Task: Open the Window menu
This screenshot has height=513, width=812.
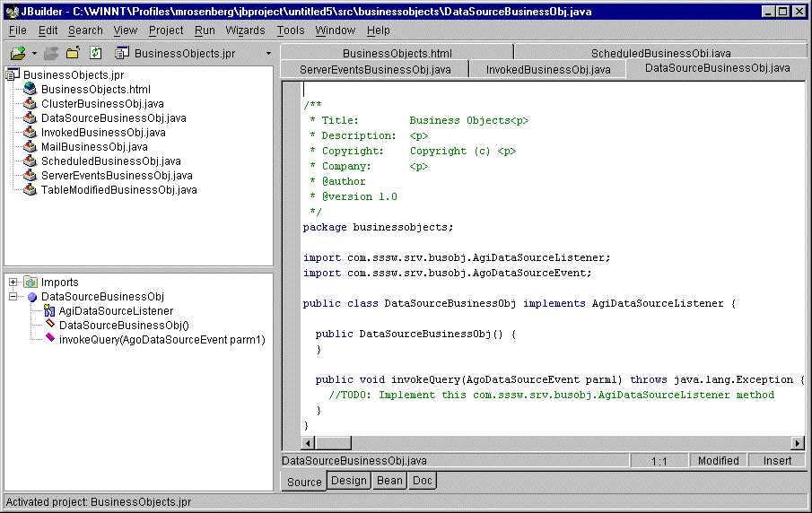Action: point(335,30)
